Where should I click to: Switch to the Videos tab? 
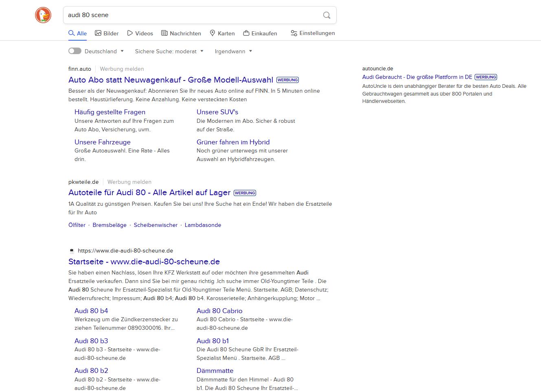pyautogui.click(x=140, y=33)
